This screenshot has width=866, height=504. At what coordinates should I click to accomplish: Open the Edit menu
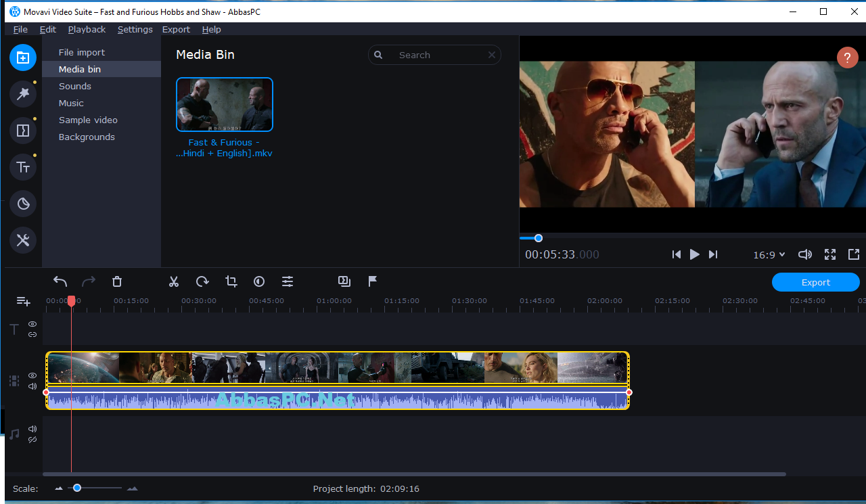(x=48, y=30)
